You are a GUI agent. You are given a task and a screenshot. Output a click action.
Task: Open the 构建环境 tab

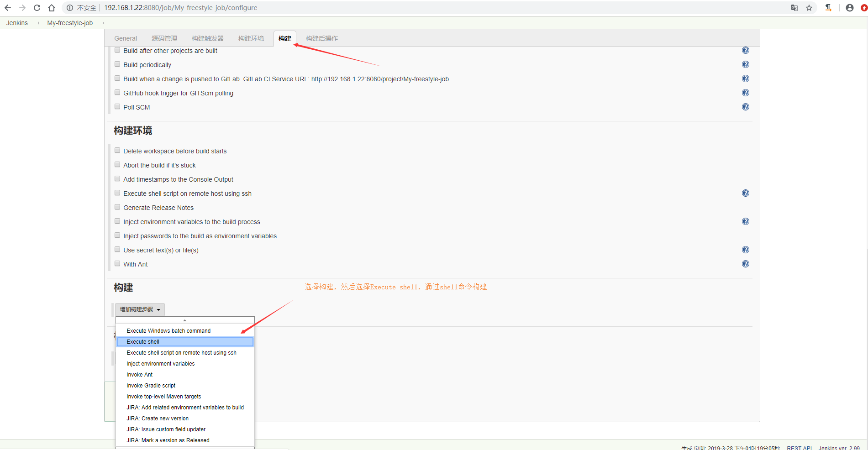point(251,38)
